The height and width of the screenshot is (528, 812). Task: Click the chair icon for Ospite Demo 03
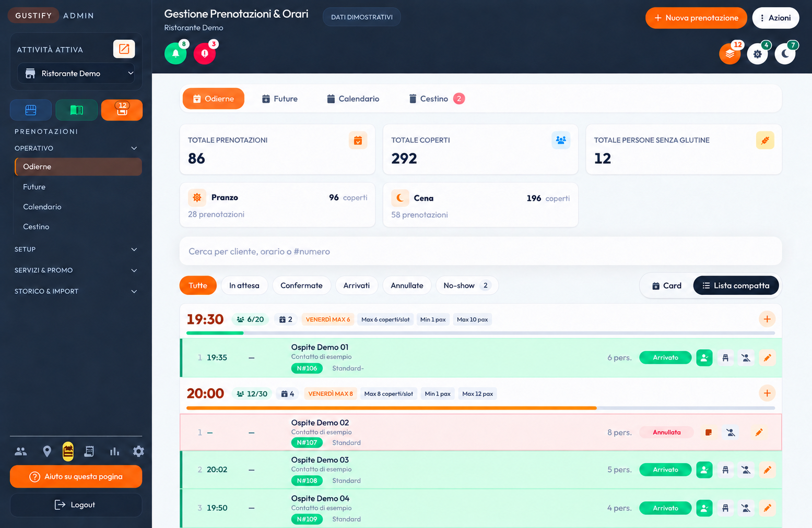point(725,470)
